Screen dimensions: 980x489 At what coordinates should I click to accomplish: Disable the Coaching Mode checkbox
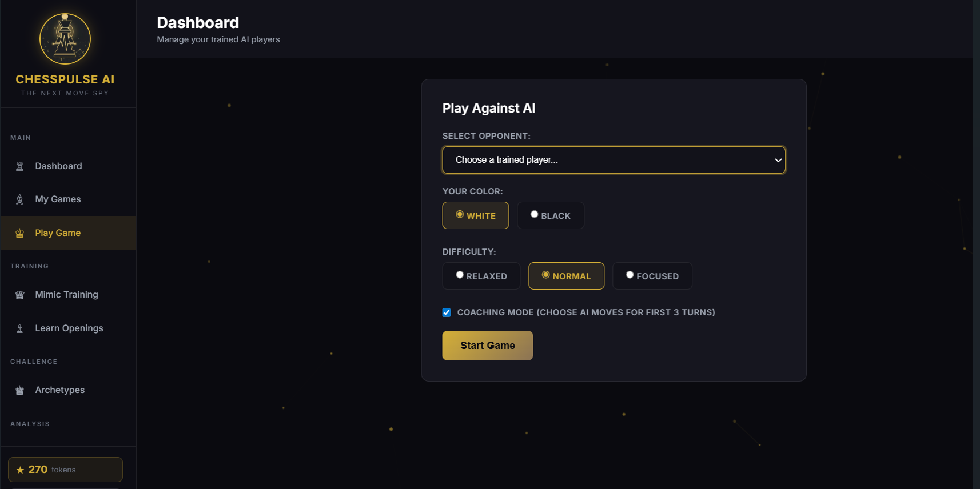click(447, 312)
